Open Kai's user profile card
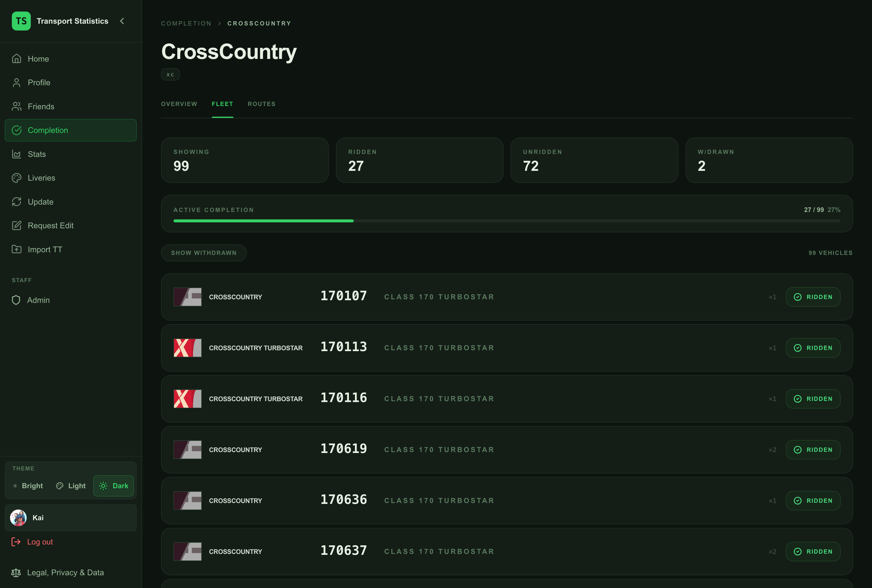 (x=71, y=518)
